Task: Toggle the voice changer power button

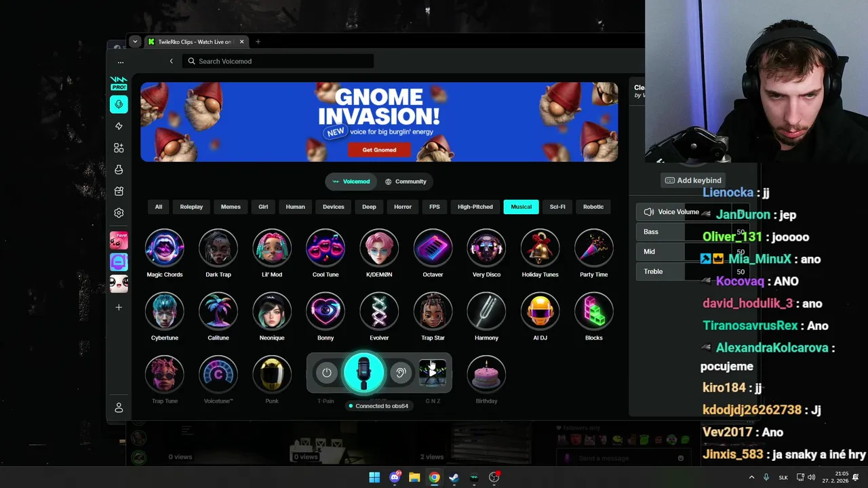Action: tap(327, 373)
